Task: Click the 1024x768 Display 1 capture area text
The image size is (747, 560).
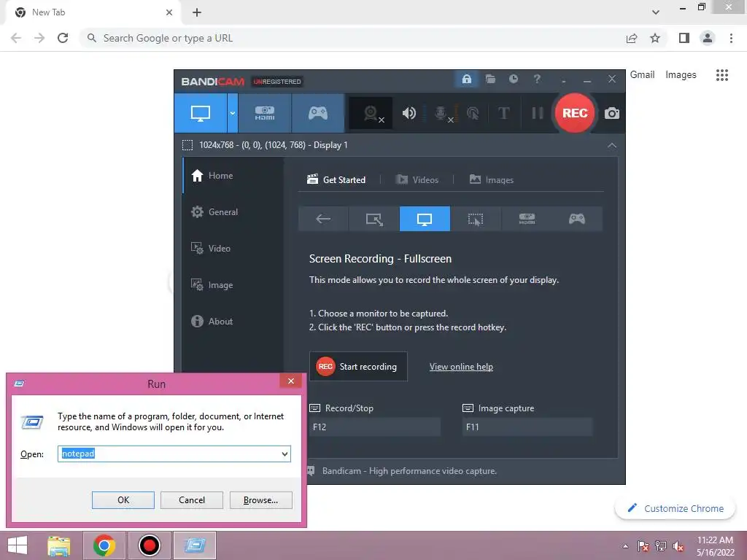Action: (274, 145)
